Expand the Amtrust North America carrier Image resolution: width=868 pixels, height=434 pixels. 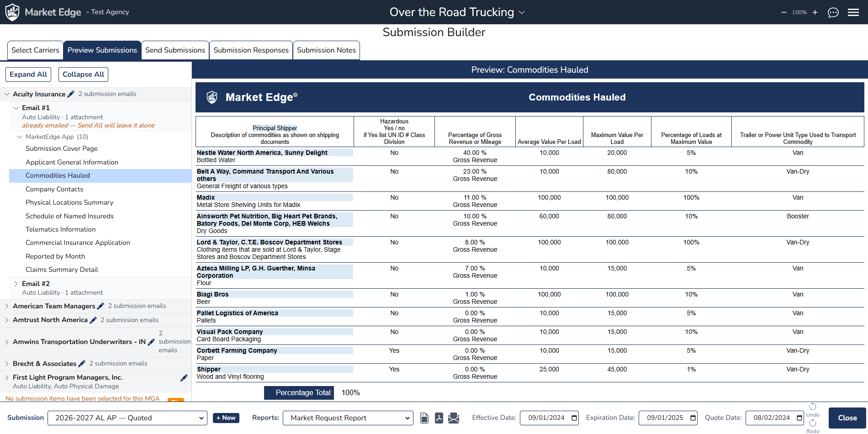coord(7,320)
